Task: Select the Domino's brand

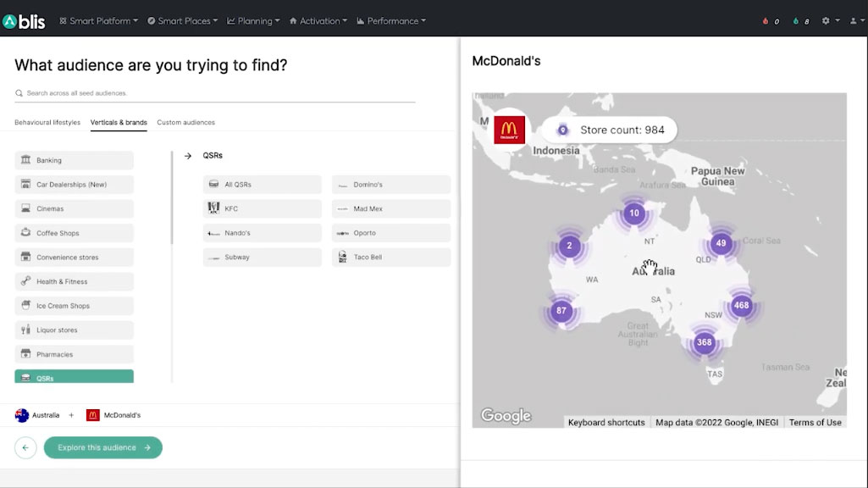Action: coord(391,185)
